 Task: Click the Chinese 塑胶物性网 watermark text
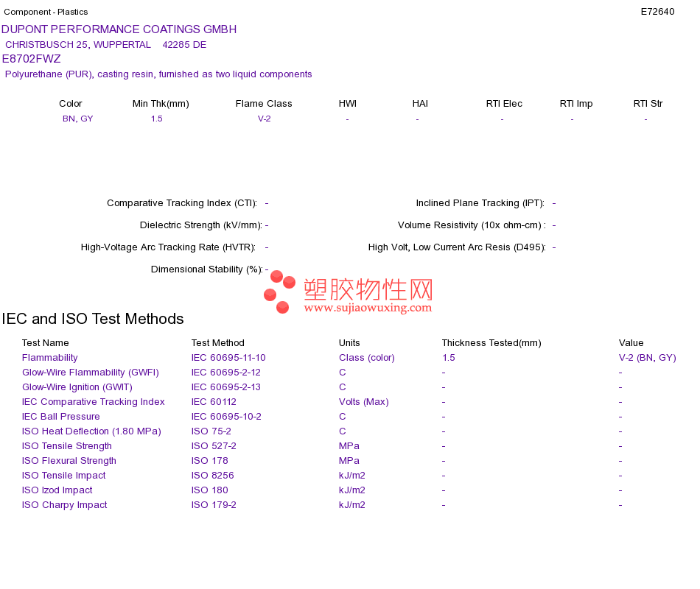tap(368, 289)
